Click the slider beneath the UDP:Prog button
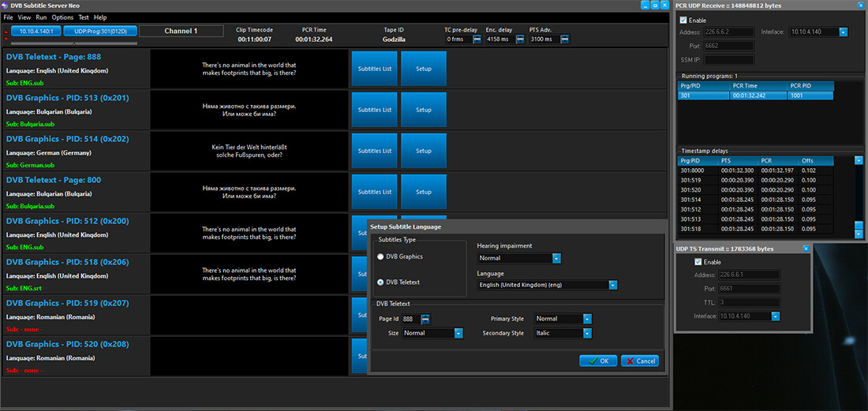The height and width of the screenshot is (411, 868). 74,43
